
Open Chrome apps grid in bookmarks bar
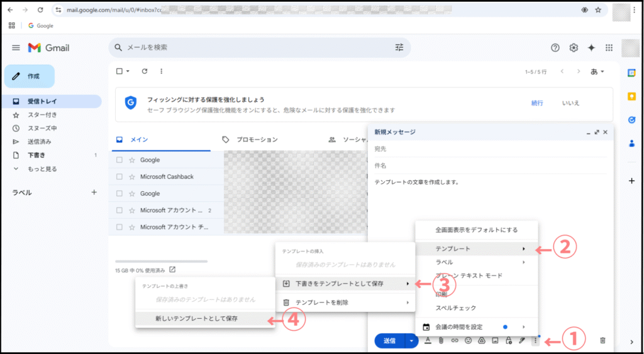point(12,25)
